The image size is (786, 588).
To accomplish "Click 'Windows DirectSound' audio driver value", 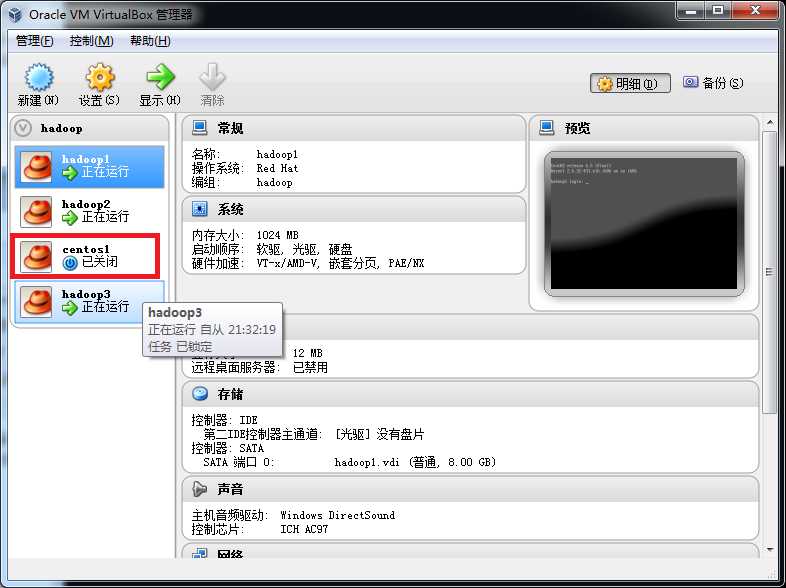I will (337, 515).
